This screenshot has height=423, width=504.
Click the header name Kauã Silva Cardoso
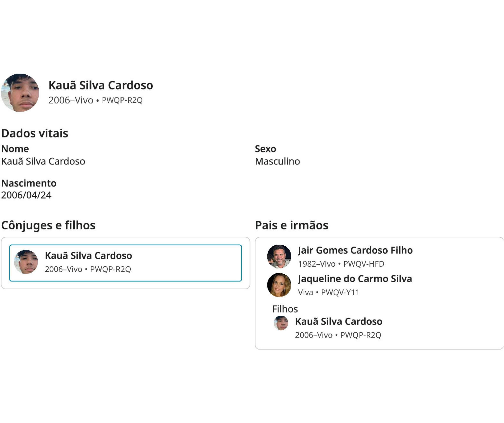(101, 85)
